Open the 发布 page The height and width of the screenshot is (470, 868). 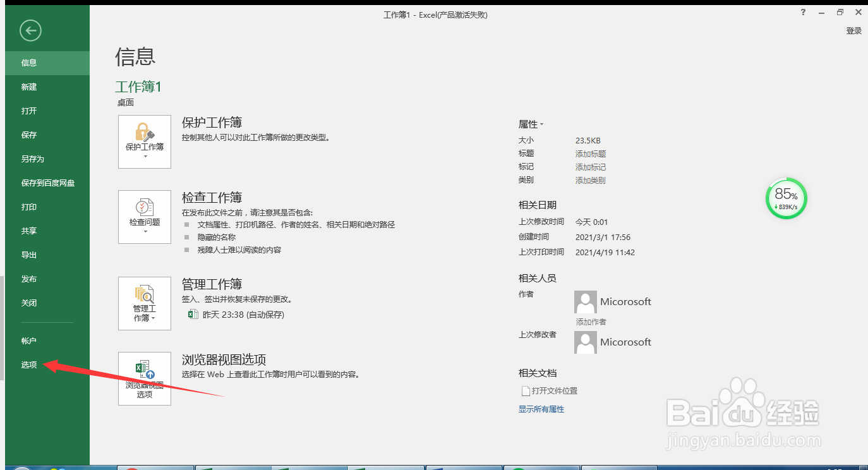tap(47, 279)
